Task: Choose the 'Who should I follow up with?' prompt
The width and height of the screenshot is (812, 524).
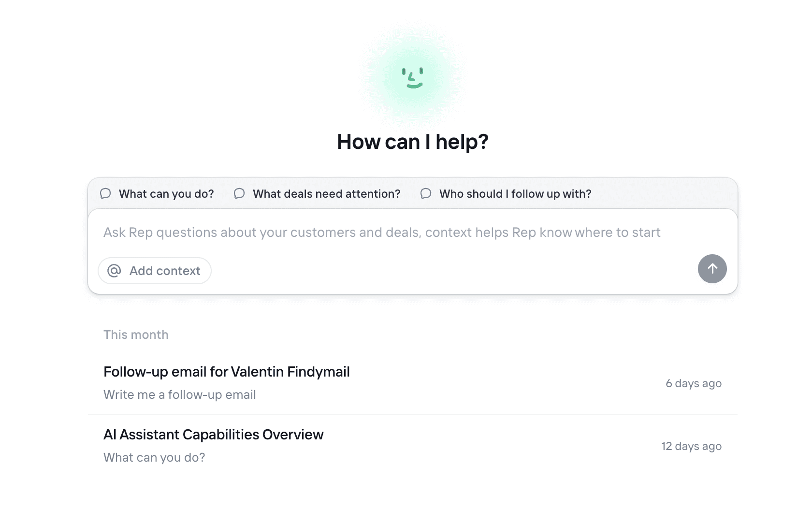Action: coord(515,193)
